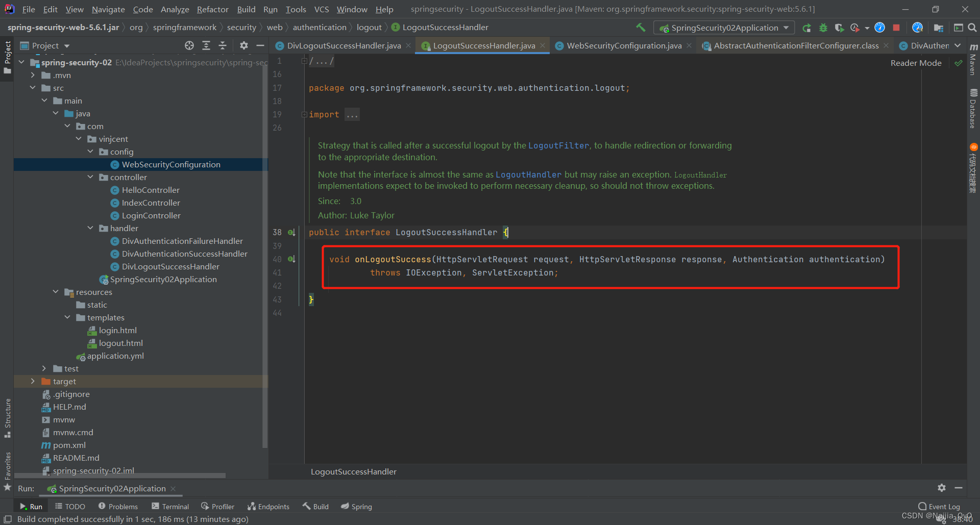The width and height of the screenshot is (980, 525).
Task: Open the Terminal tool tab
Action: [170, 506]
